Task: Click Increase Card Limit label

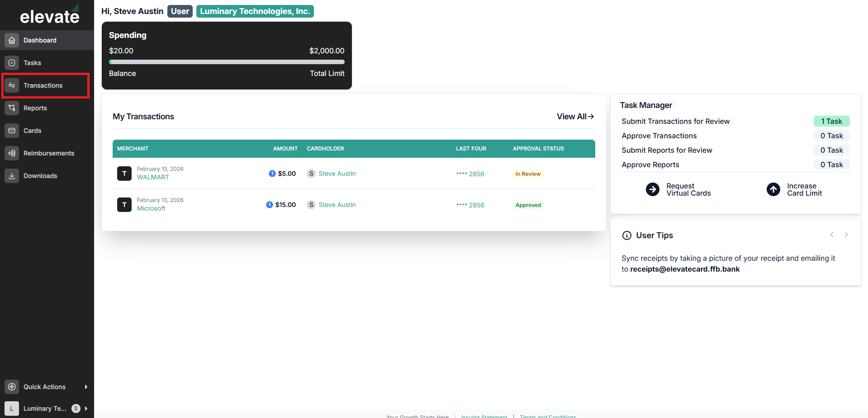Action: pos(804,189)
